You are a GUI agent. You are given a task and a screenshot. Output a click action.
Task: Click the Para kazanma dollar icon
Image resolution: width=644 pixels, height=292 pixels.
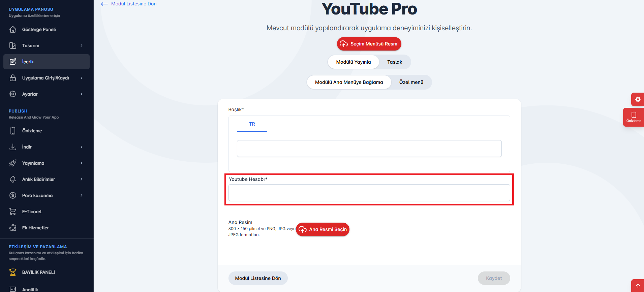(13, 195)
